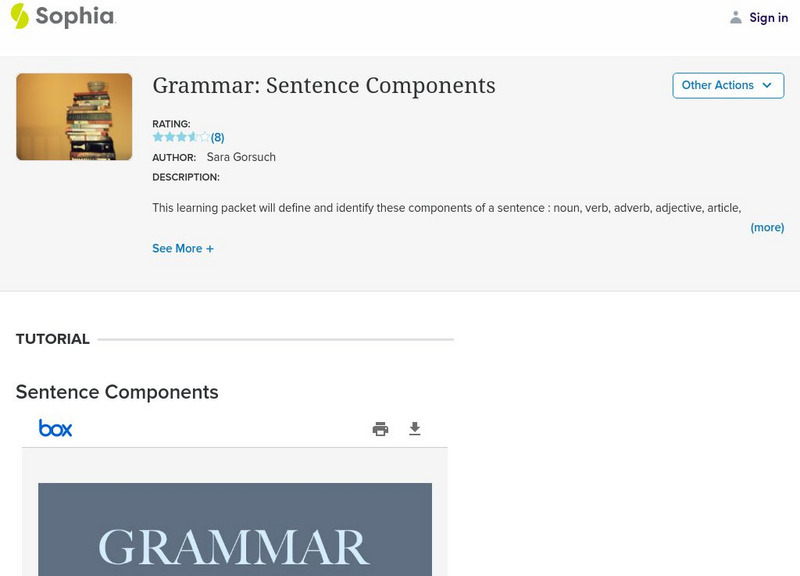Click the Sentence Components tutorial heading
The width and height of the screenshot is (800, 576).
(117, 392)
